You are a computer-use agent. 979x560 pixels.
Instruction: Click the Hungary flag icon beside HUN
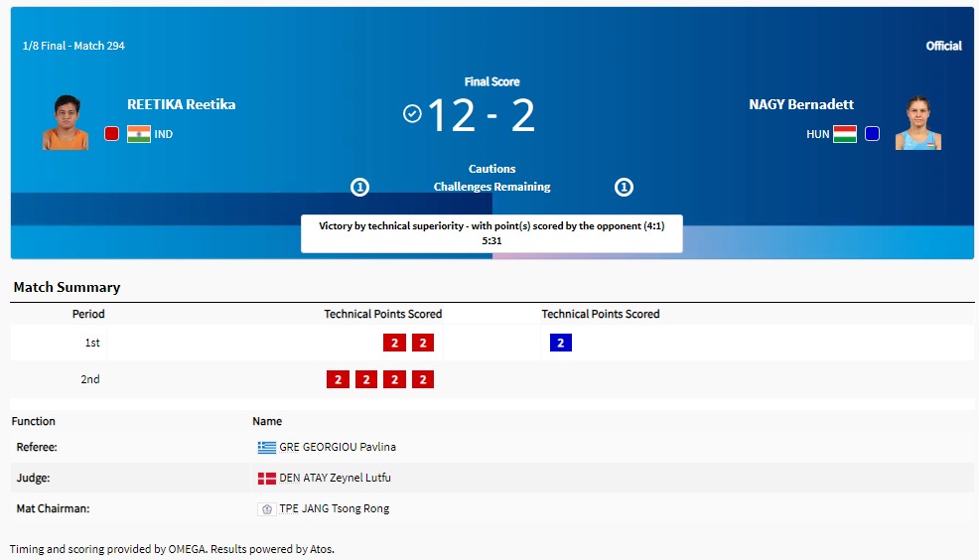click(845, 134)
